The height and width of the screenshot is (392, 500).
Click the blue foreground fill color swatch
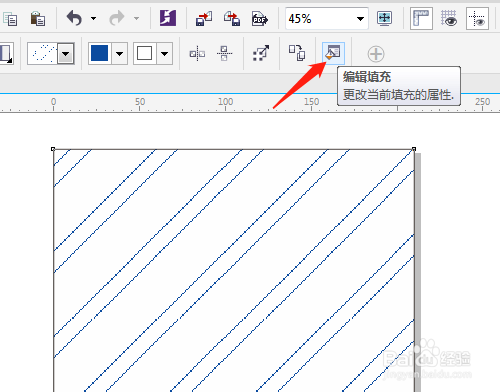(99, 53)
